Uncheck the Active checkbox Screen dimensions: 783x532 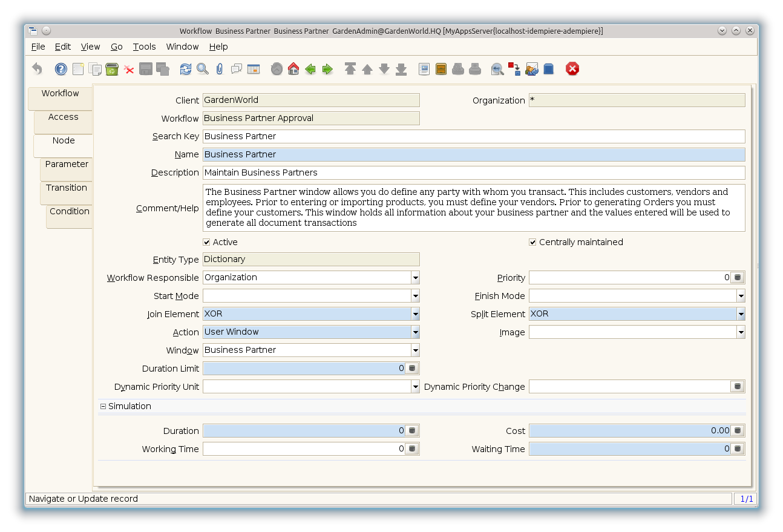pos(207,242)
